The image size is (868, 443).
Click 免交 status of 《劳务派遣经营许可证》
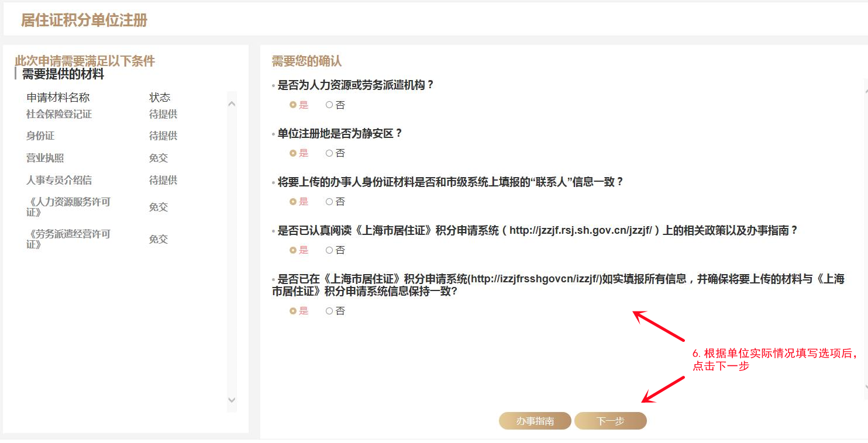tap(159, 239)
